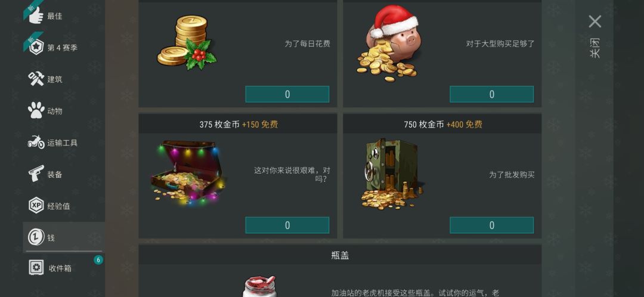The image size is (644, 297).
Task: Open the 运输工具 motorcycle icon
Action: tap(36, 143)
